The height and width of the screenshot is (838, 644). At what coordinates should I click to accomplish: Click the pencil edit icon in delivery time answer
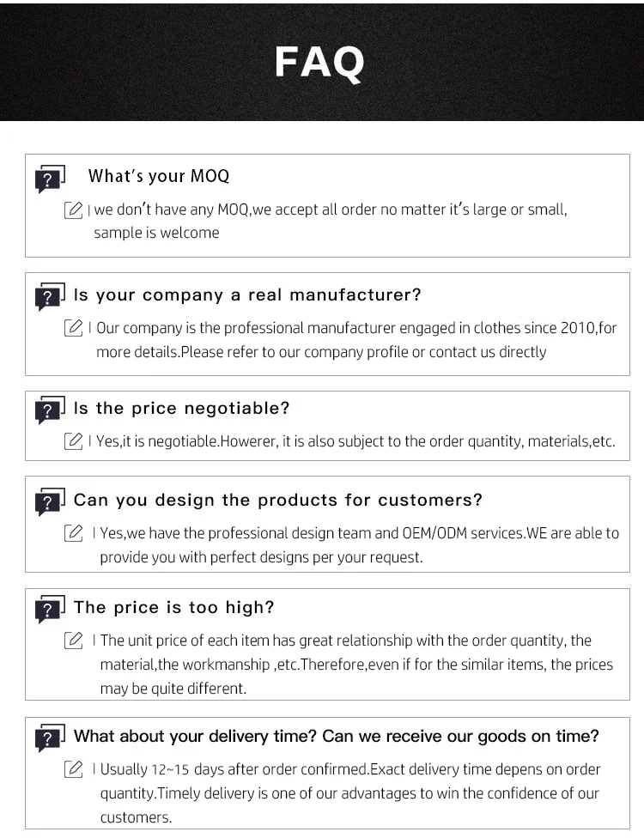(x=73, y=769)
